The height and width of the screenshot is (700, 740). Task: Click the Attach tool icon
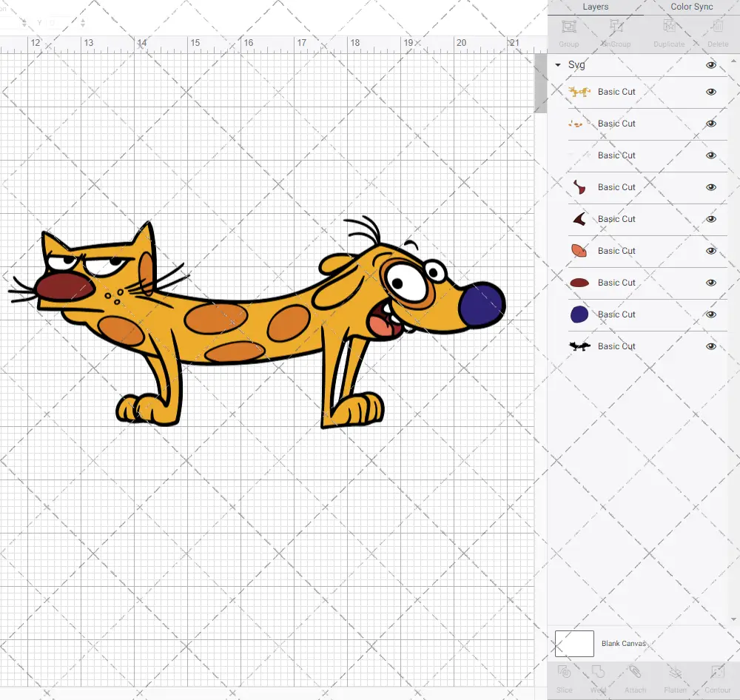coord(635,672)
